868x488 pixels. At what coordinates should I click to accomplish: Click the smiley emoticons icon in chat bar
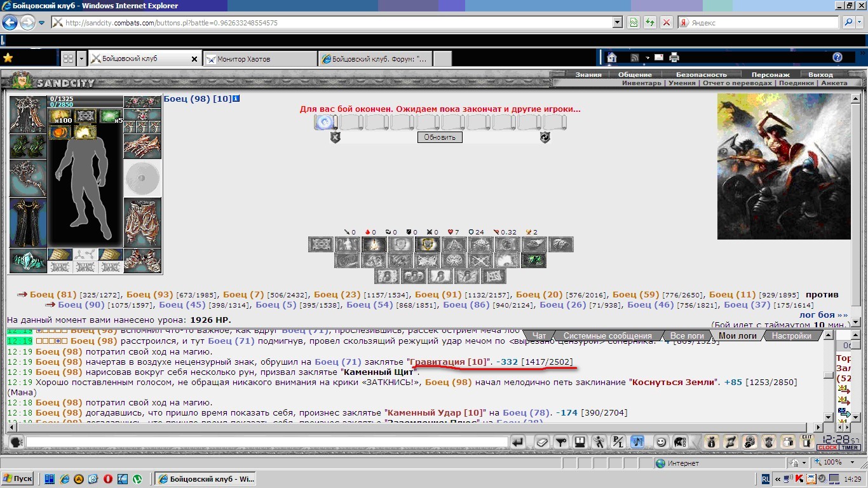pos(661,442)
